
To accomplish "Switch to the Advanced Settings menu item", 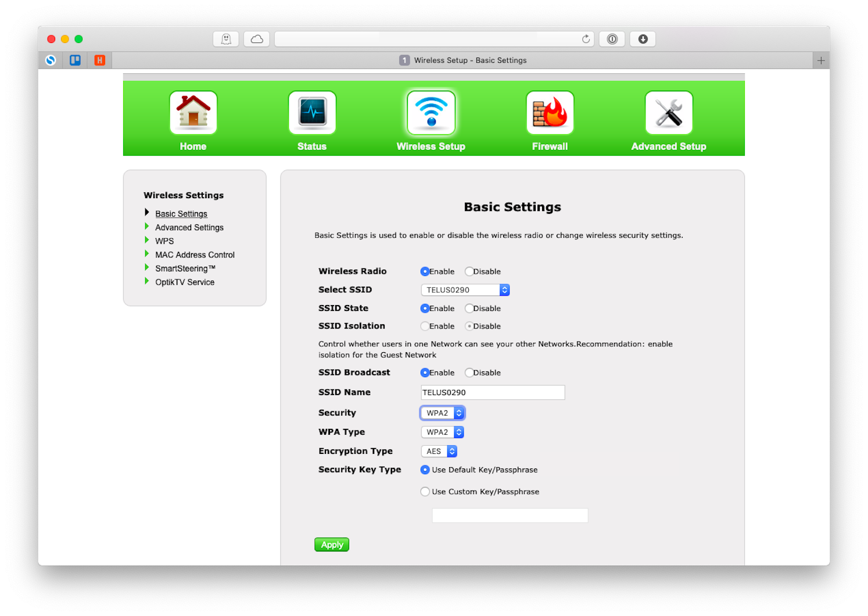I will point(189,227).
